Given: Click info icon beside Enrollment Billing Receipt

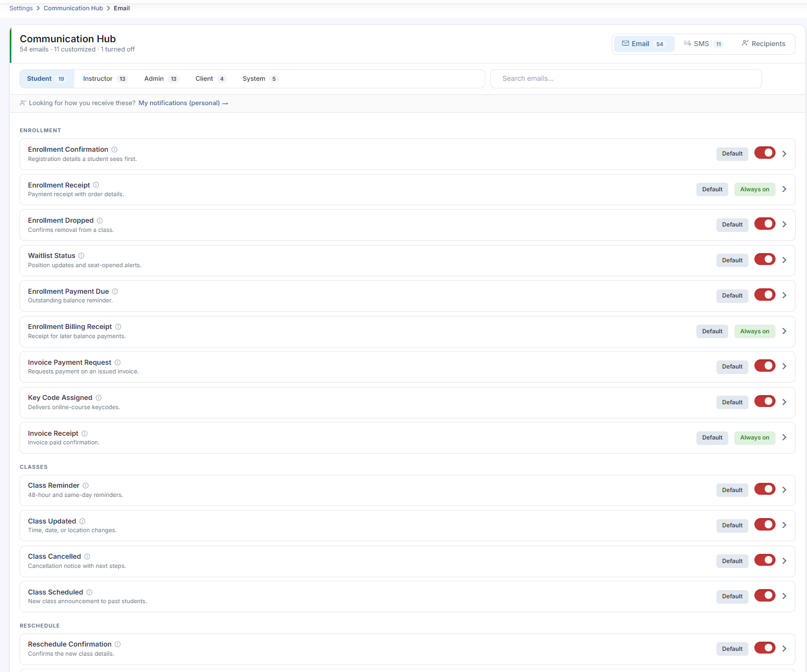Looking at the screenshot, I should (118, 327).
